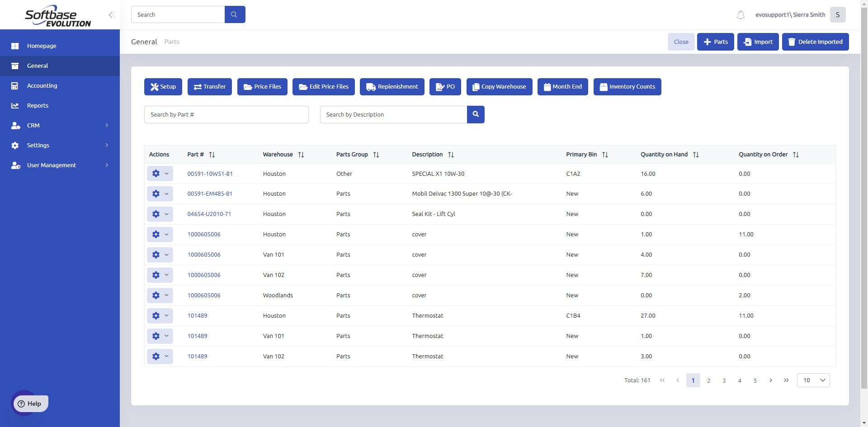Expand the CRM sidebar menu
The height and width of the screenshot is (427, 868).
click(60, 126)
